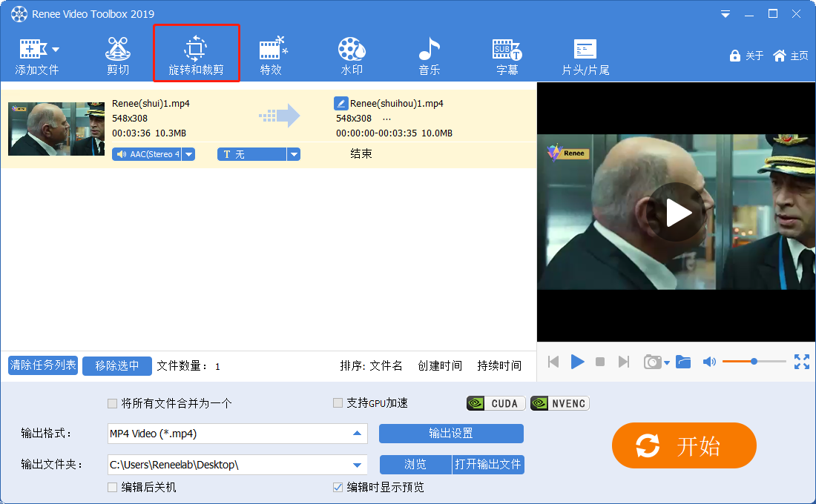Sort files by 创建时间
Screen dimensions: 816x504
click(440, 365)
